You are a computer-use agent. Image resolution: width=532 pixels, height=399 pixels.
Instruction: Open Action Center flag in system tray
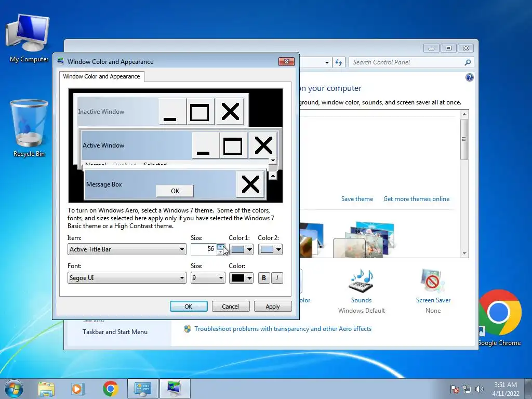(x=454, y=389)
